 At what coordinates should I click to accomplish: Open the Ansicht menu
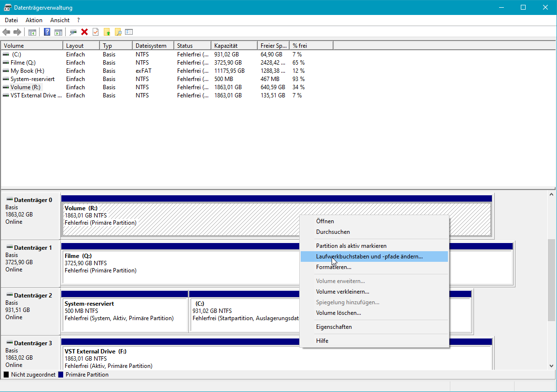click(x=60, y=20)
